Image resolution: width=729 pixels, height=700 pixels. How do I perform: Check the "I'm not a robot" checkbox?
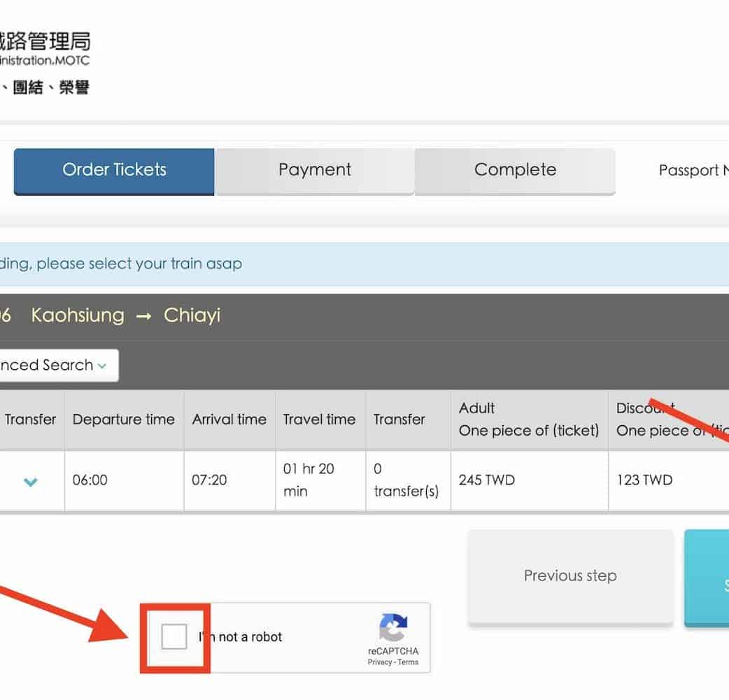click(174, 637)
